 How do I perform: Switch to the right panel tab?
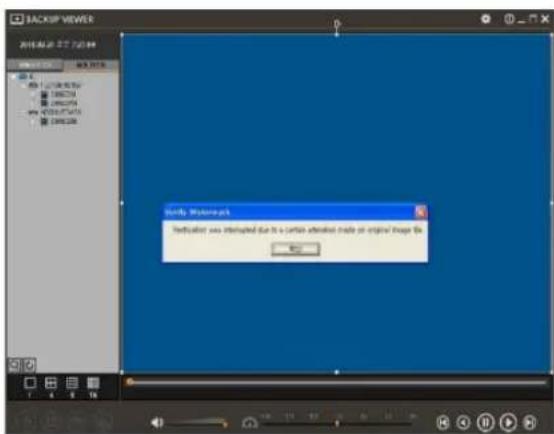(x=91, y=65)
